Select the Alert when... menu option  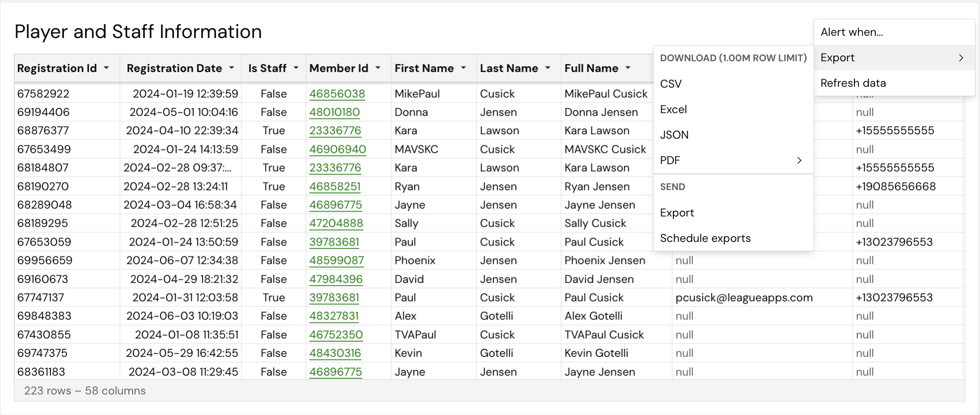pyautogui.click(x=851, y=32)
